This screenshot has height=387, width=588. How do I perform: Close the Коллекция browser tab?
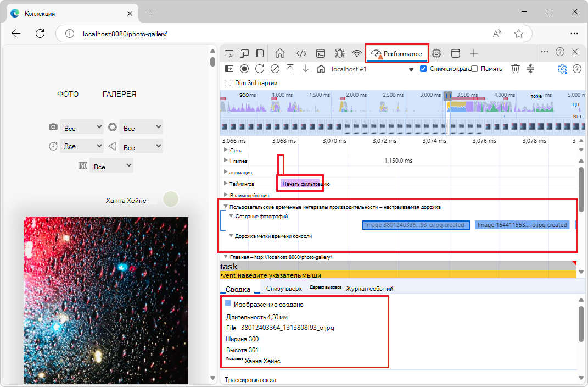coord(130,14)
